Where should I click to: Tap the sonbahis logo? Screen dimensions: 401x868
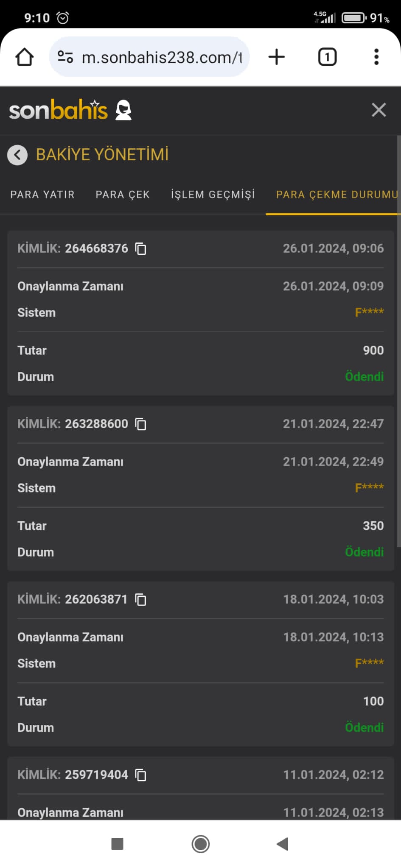58,111
